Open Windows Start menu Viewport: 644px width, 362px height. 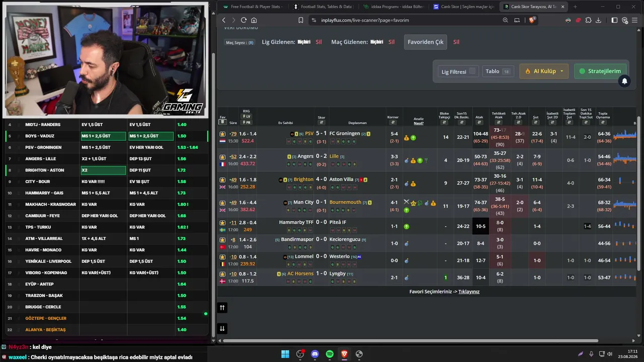pyautogui.click(x=285, y=354)
